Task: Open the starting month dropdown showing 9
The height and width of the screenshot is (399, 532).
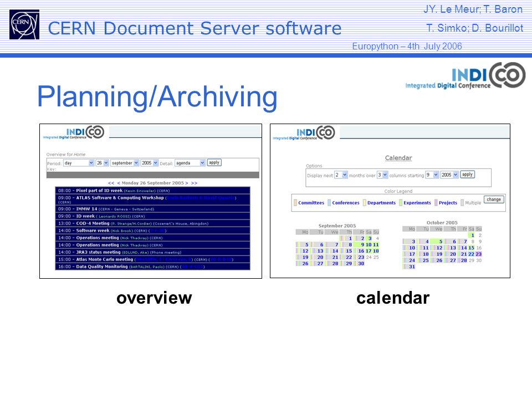Action: (x=432, y=175)
